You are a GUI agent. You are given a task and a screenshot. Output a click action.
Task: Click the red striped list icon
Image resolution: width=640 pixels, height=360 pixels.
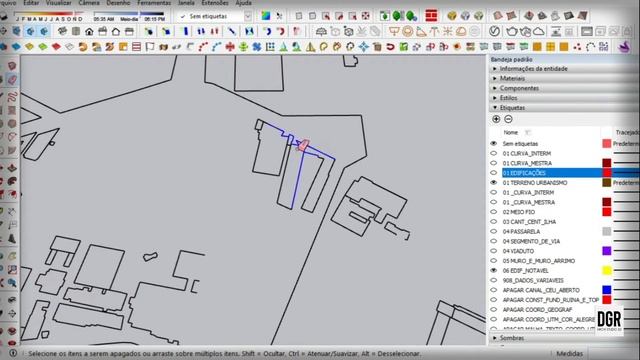(x=136, y=47)
